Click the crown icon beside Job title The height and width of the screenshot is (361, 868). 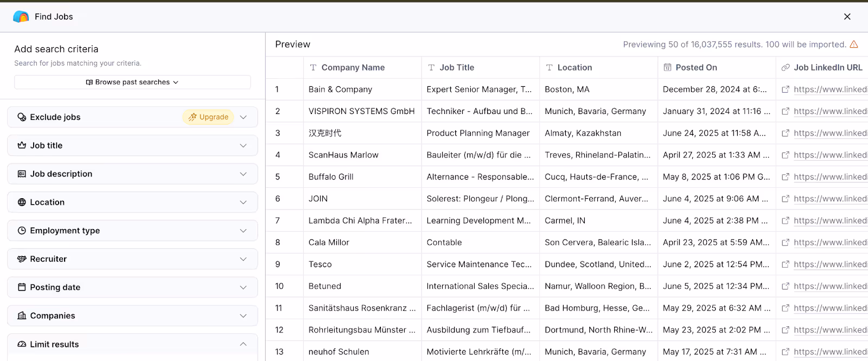(x=22, y=145)
